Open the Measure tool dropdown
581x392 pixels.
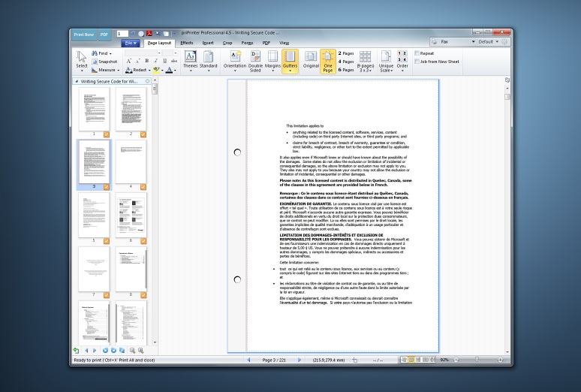coord(106,70)
